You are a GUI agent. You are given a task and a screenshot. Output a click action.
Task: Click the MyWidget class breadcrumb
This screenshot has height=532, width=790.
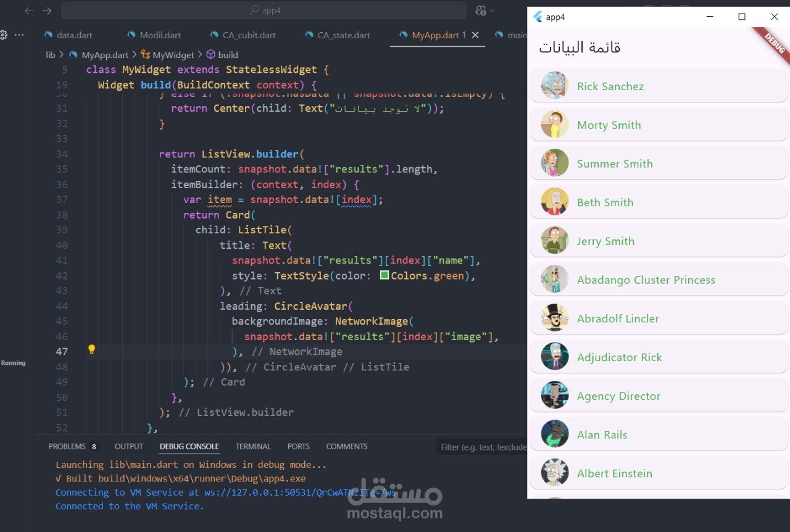click(167, 55)
